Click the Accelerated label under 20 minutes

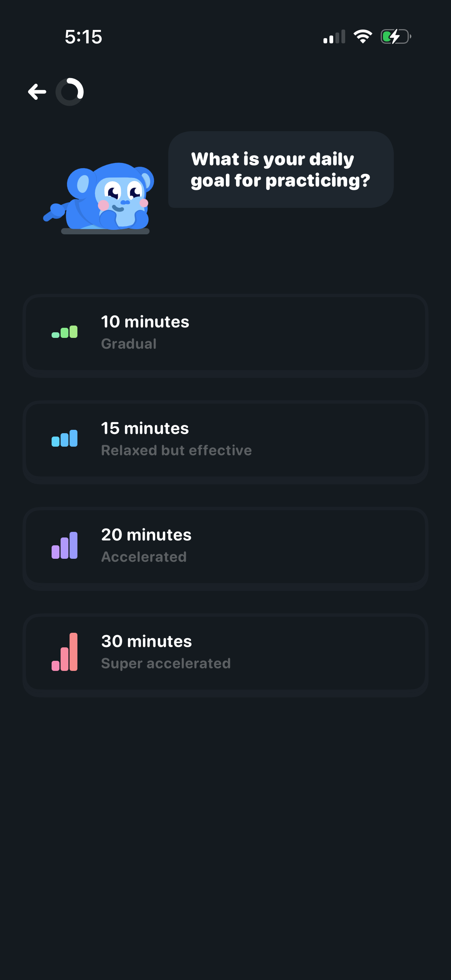144,557
